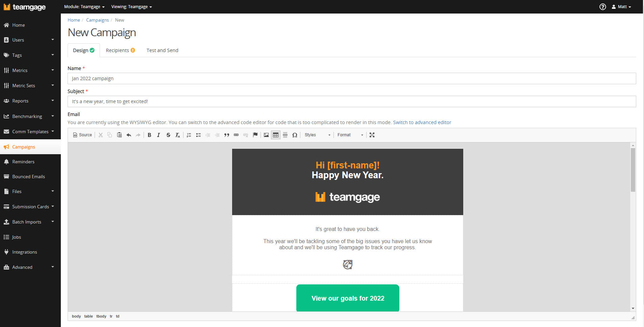Open the Format dropdown
Screen dimensions: 644x327
(x=350, y=135)
